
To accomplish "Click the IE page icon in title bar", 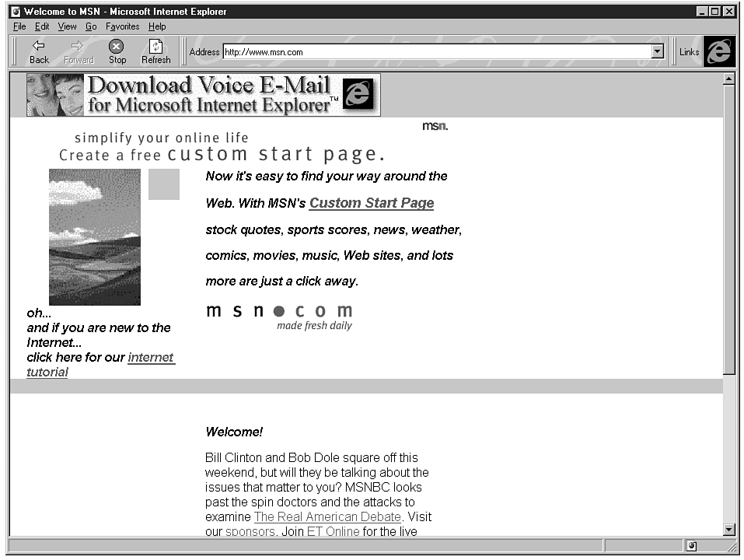I will point(15,12).
